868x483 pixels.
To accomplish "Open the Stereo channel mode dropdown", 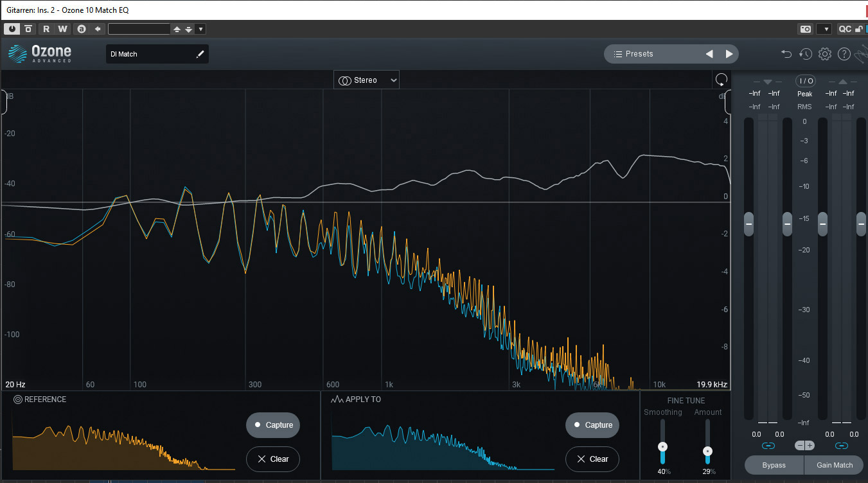I will point(366,80).
